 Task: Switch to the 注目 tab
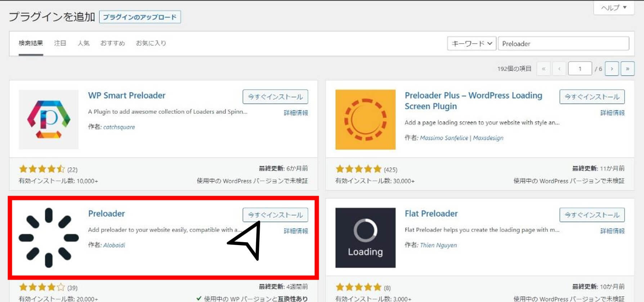[60, 43]
